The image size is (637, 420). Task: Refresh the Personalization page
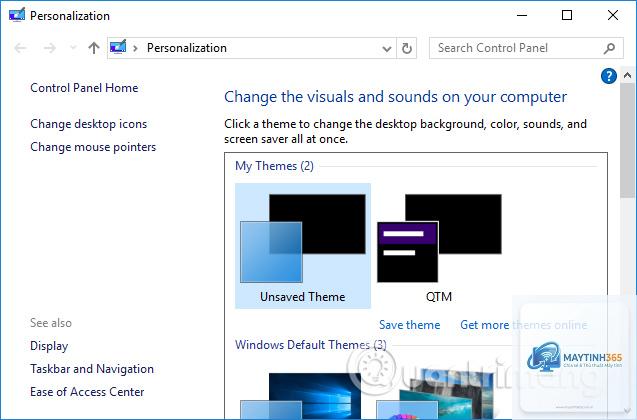click(x=407, y=48)
